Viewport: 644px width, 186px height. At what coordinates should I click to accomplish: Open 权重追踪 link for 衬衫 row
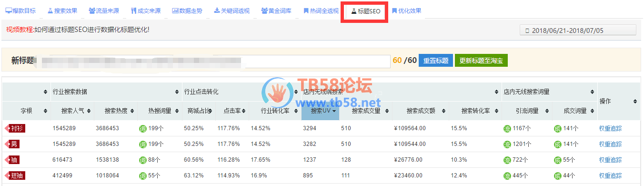(x=610, y=128)
